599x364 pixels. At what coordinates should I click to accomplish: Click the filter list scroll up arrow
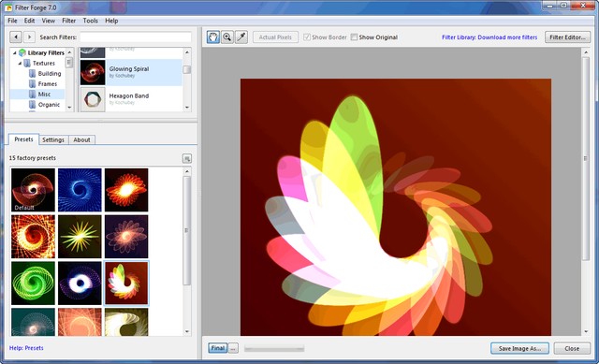click(187, 52)
